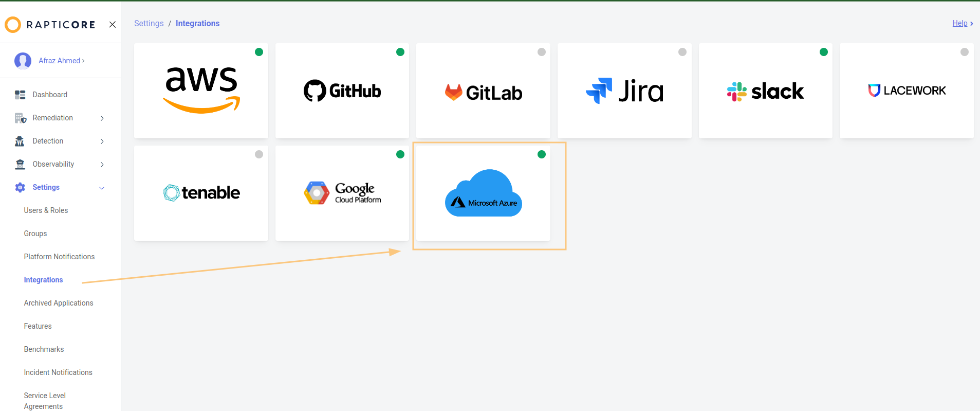Open the Tenable integration card
Viewport: 980px width, 411px height.
[x=201, y=193]
